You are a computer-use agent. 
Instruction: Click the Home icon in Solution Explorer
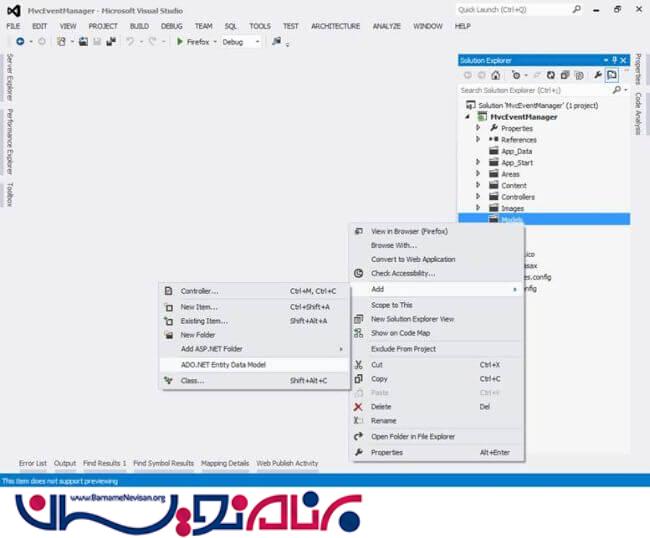coord(495,75)
